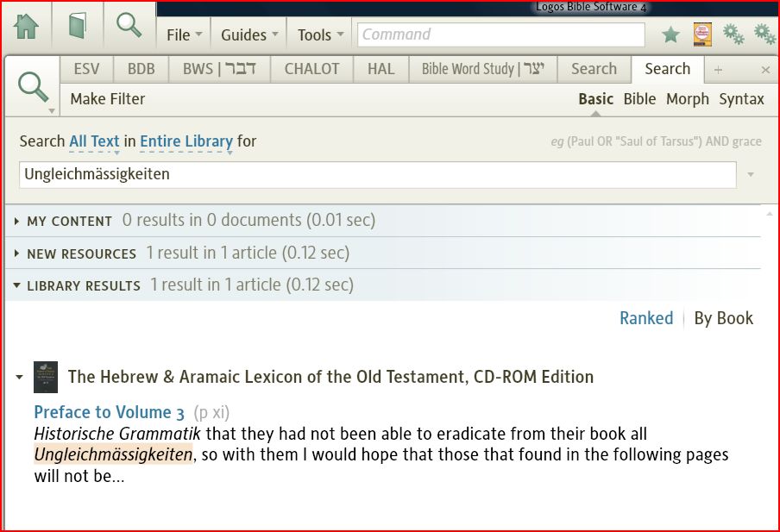The width and height of the screenshot is (780, 532).
Task: Open the All Text dropdown
Action: click(x=94, y=141)
